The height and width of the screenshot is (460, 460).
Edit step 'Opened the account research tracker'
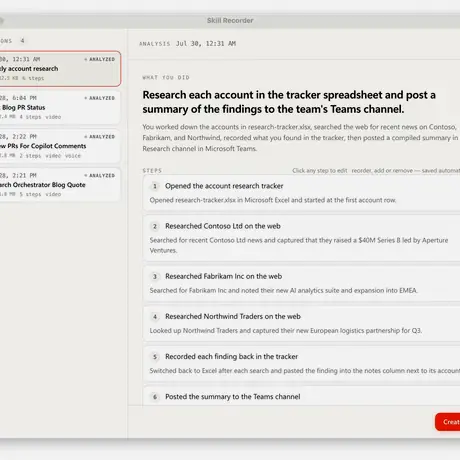click(x=302, y=193)
